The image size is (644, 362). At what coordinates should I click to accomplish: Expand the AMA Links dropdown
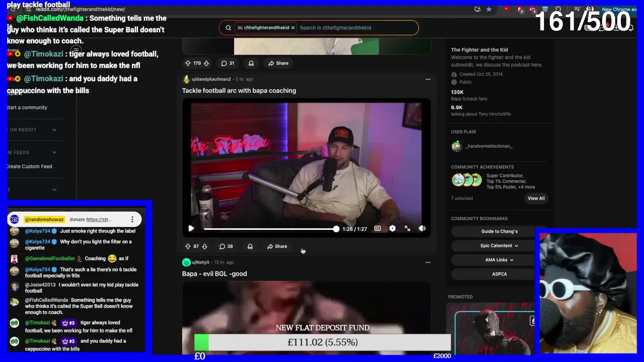point(500,260)
